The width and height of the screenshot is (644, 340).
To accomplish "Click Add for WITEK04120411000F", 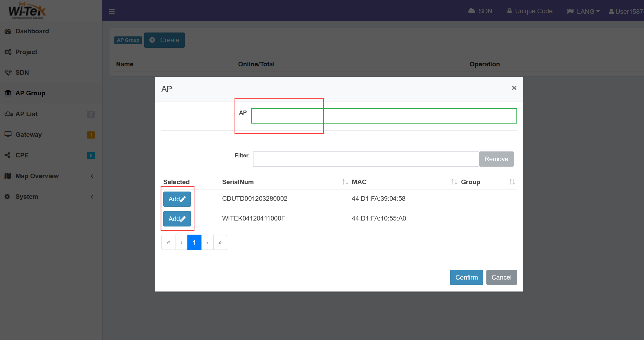I will [177, 219].
